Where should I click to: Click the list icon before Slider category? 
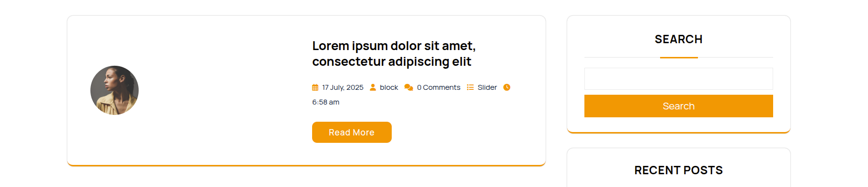pyautogui.click(x=470, y=87)
